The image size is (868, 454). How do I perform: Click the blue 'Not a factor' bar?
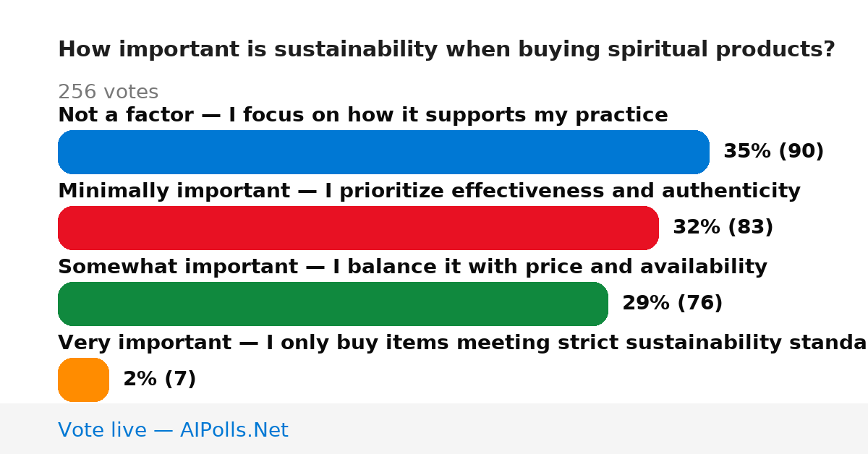pos(383,152)
